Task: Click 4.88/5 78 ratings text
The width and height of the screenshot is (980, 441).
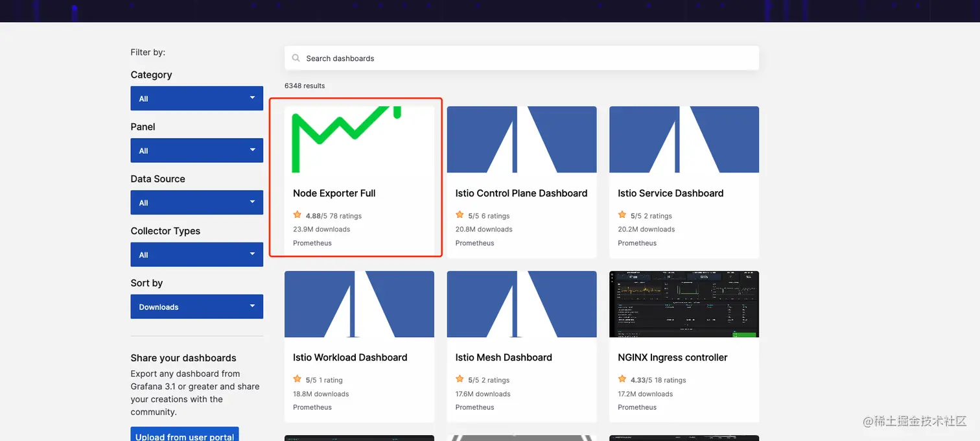Action: point(334,216)
